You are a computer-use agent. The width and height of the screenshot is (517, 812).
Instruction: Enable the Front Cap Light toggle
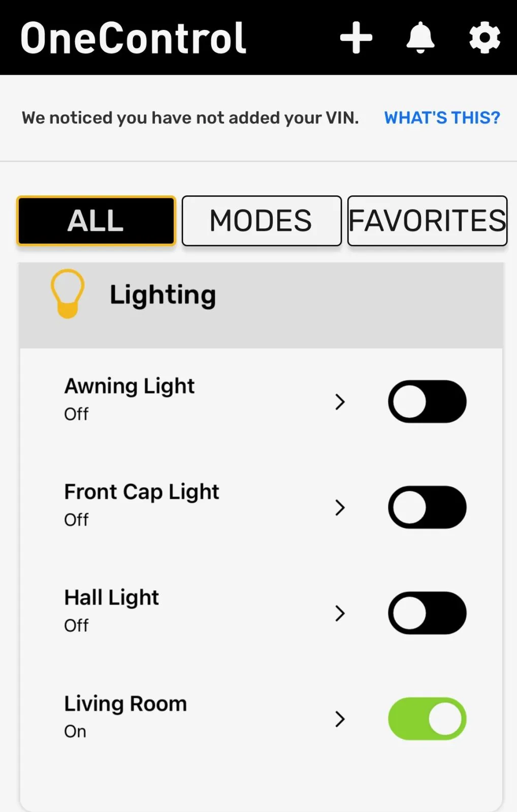tap(427, 507)
